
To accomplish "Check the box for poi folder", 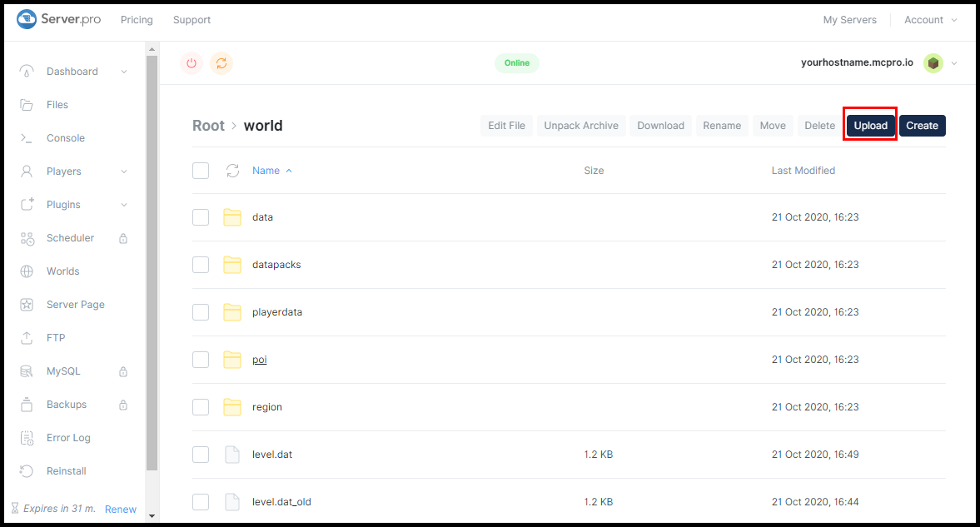I will 201,360.
